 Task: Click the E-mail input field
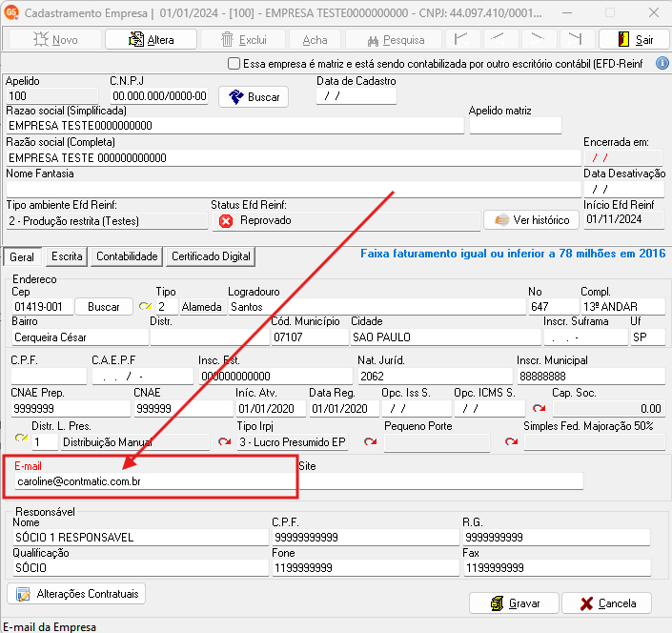coord(154,481)
